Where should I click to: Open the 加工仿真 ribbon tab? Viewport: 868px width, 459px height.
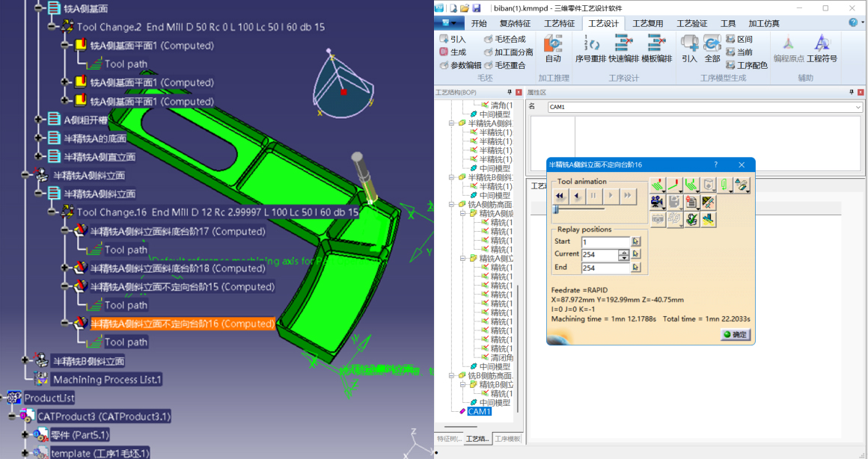[763, 23]
